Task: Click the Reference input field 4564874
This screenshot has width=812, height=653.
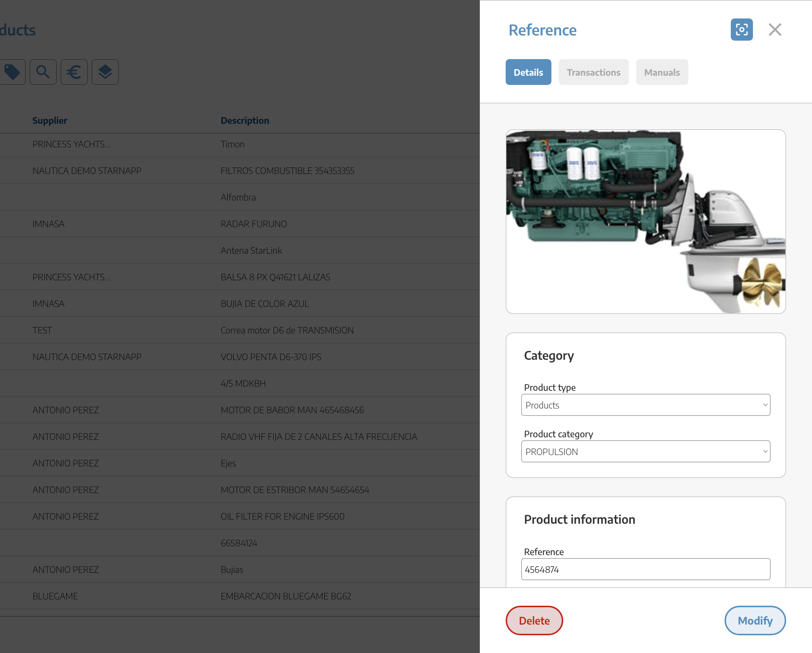Action: tap(646, 570)
